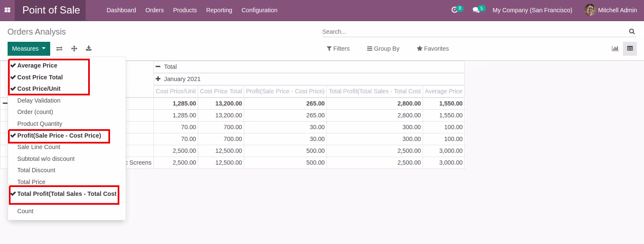Open the conversations chat icon

pyautogui.click(x=476, y=10)
